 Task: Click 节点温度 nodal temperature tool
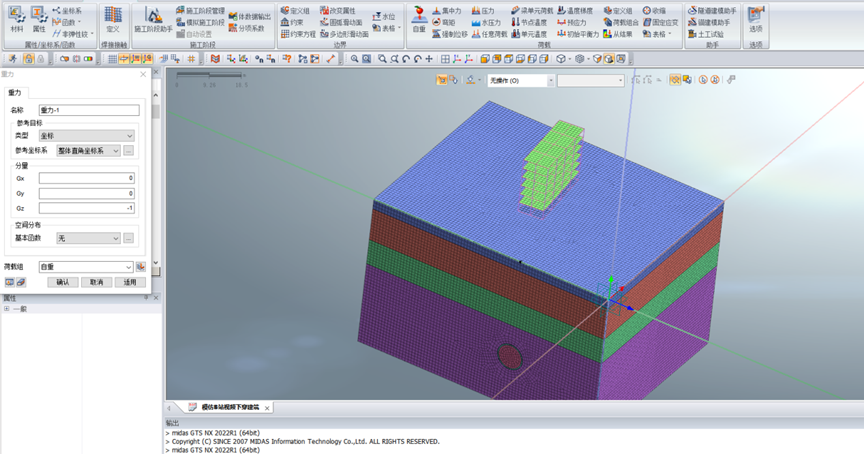pos(530,22)
